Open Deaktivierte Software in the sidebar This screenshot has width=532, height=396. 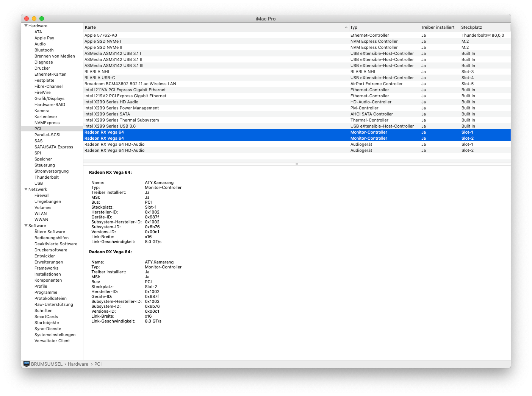[x=56, y=244]
